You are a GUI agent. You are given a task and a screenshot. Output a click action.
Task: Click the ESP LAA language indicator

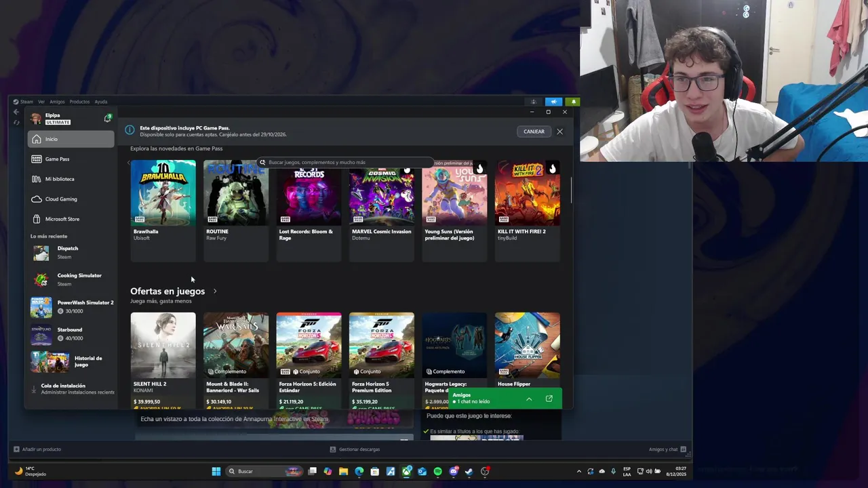coord(627,471)
